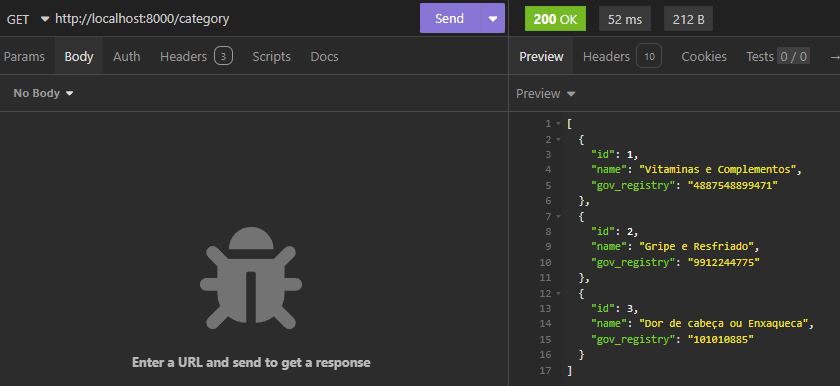Select the request Body tab
The width and height of the screenshot is (840, 386).
79,56
